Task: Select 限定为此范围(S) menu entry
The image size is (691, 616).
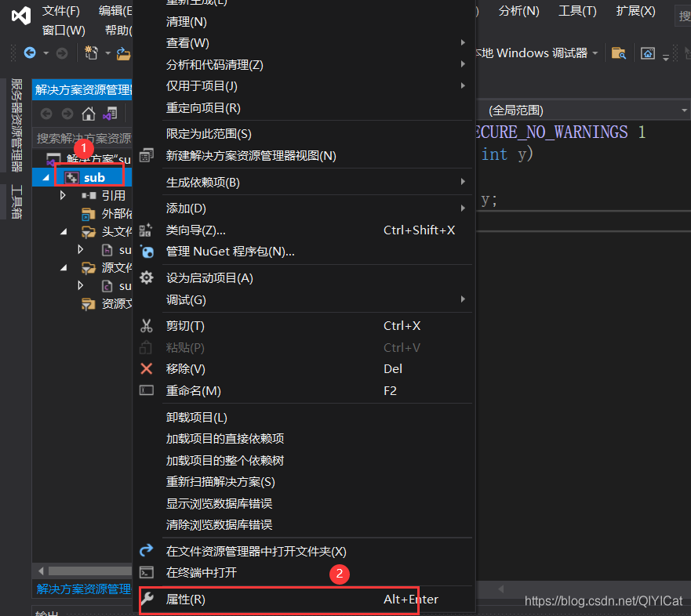Action: [304, 134]
